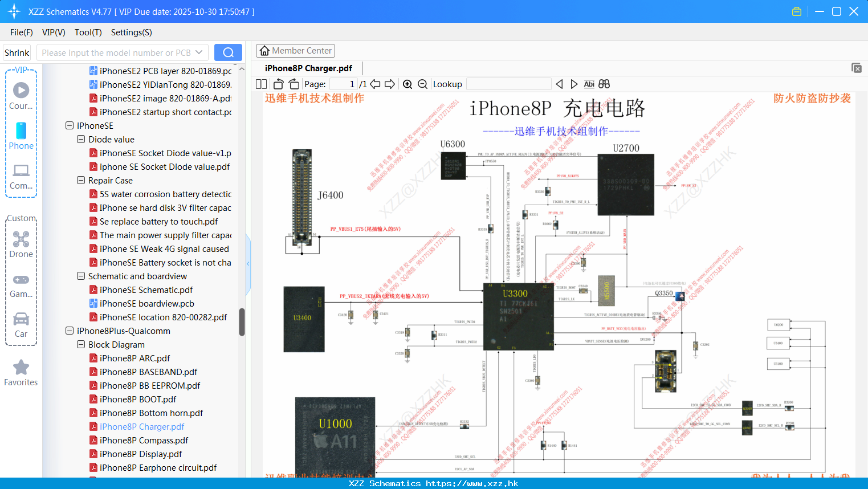Select the iPhone8P Charger.pdf tab

[x=308, y=68]
